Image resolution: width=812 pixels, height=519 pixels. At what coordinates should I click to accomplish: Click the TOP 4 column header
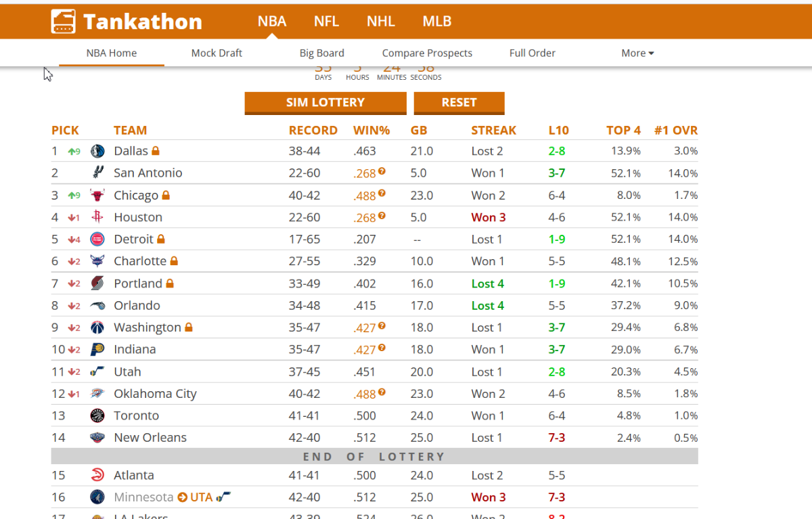pos(623,131)
